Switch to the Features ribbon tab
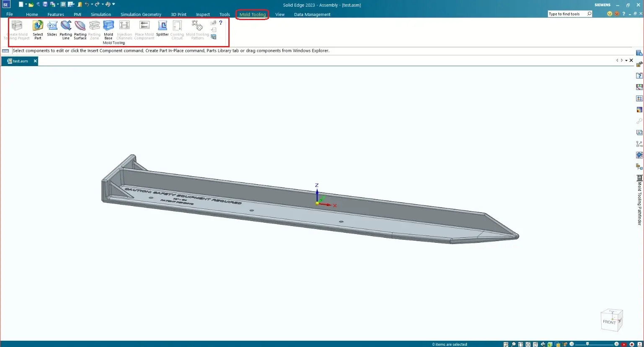This screenshot has height=347, width=644. click(x=56, y=14)
